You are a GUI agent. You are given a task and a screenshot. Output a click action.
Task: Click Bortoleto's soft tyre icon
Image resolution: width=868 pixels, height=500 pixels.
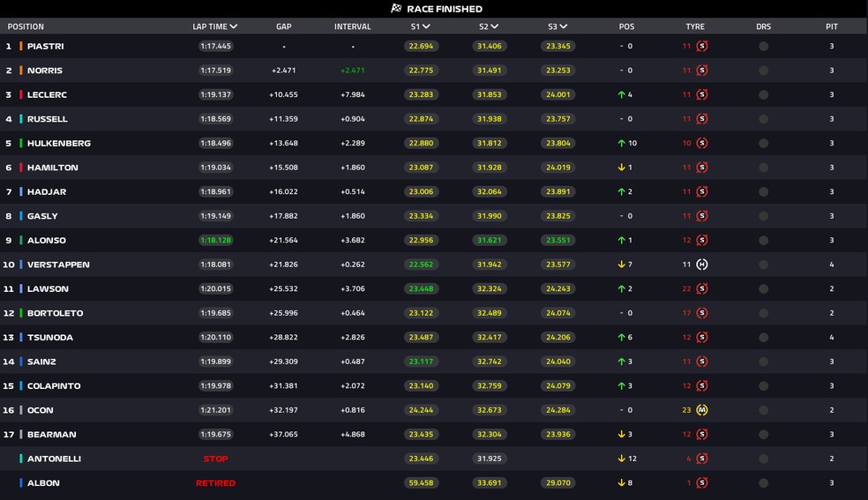pyautogui.click(x=702, y=313)
